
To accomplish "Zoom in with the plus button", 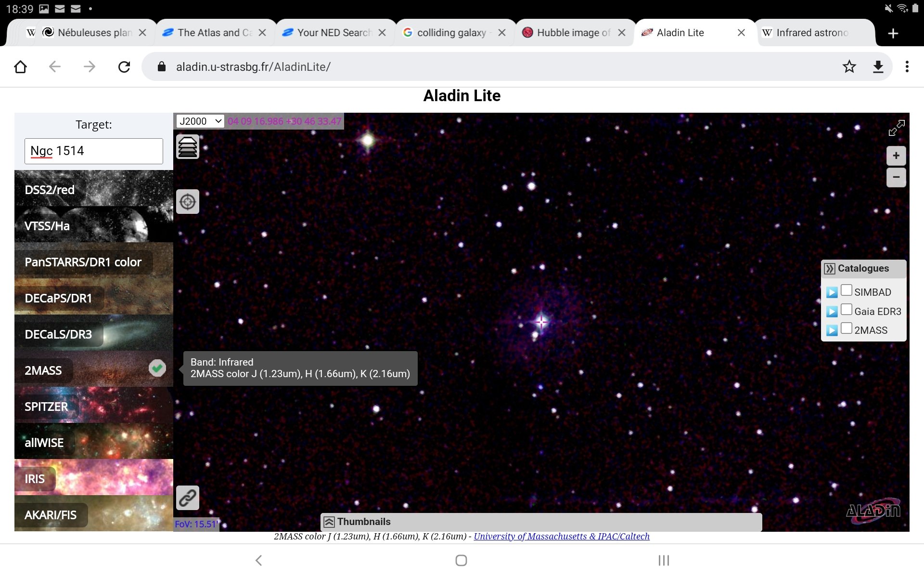I will (896, 156).
